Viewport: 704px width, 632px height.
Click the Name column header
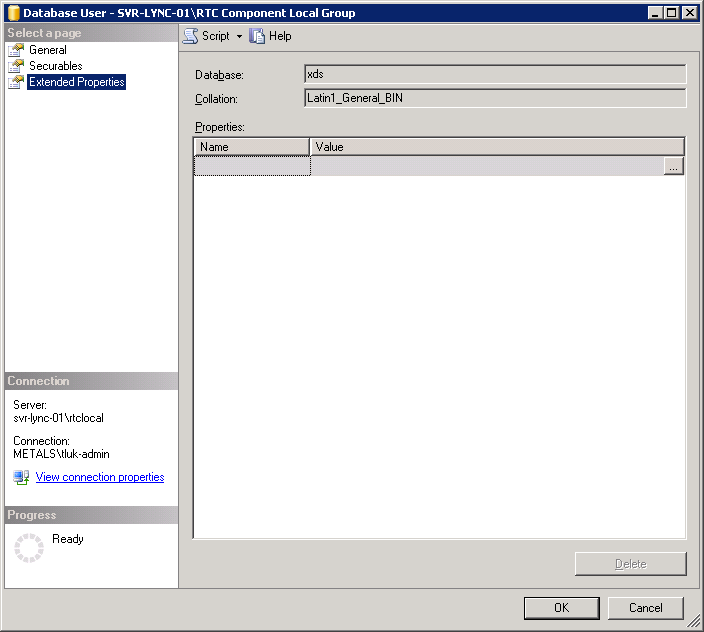tap(252, 147)
